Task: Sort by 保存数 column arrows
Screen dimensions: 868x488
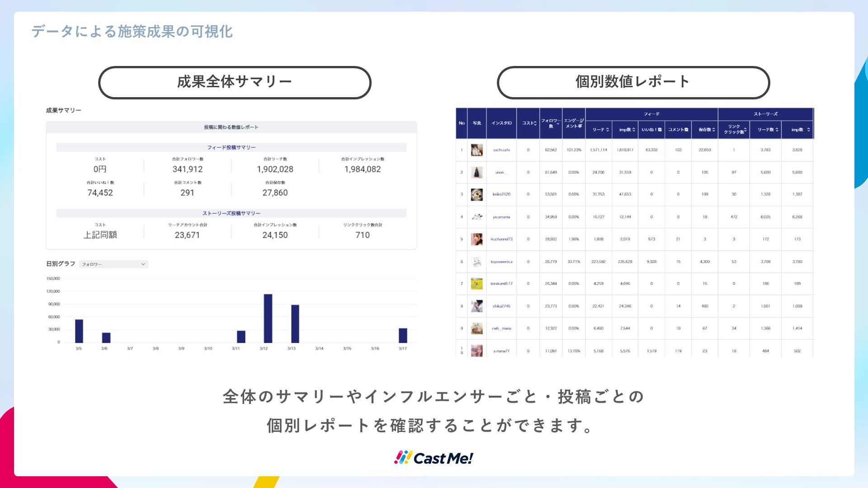Action: click(x=713, y=130)
